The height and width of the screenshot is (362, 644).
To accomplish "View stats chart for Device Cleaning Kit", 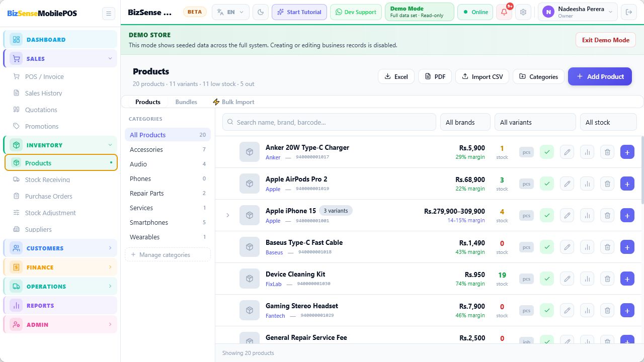I will coord(587,279).
